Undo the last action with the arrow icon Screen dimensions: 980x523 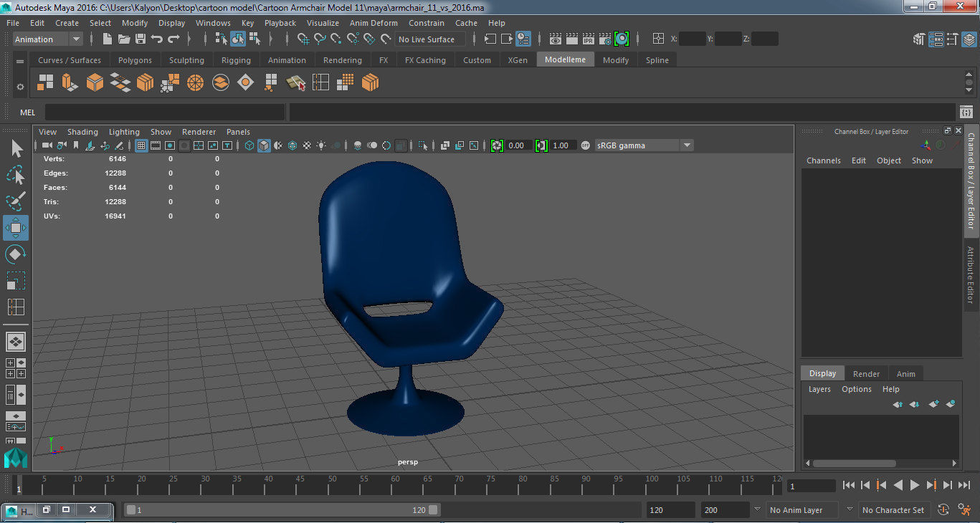click(x=157, y=39)
